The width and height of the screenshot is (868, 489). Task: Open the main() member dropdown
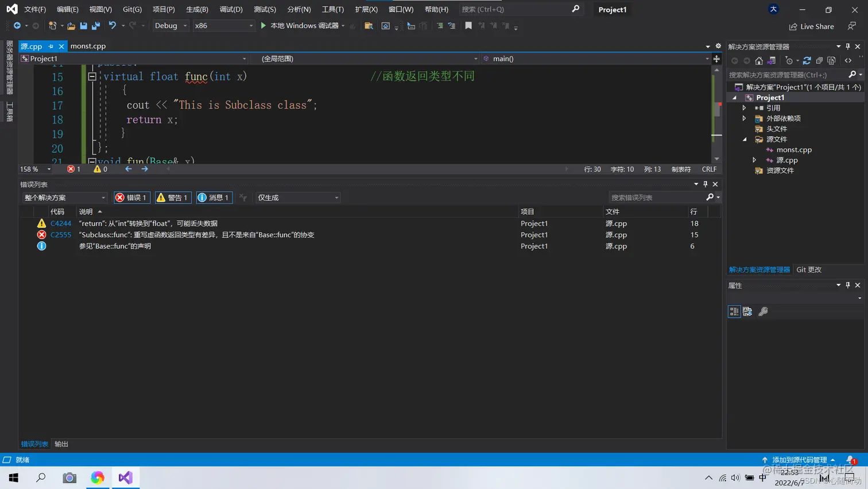click(x=596, y=59)
